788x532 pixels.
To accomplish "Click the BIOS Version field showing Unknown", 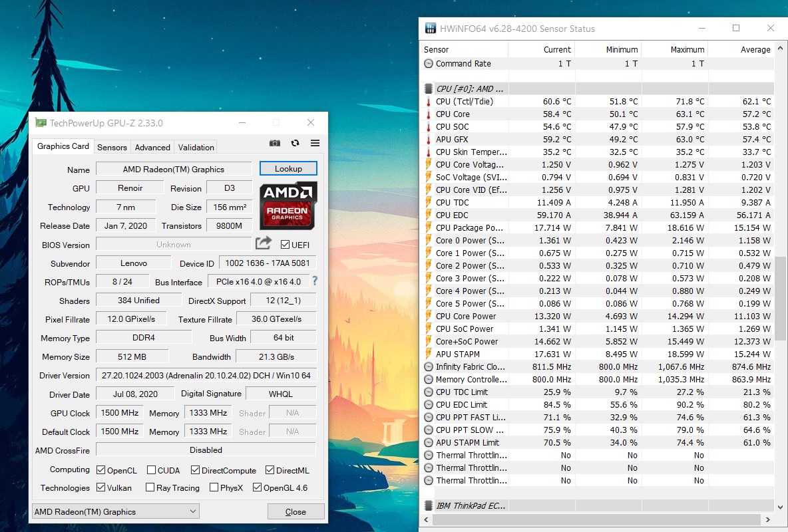I will tap(174, 245).
